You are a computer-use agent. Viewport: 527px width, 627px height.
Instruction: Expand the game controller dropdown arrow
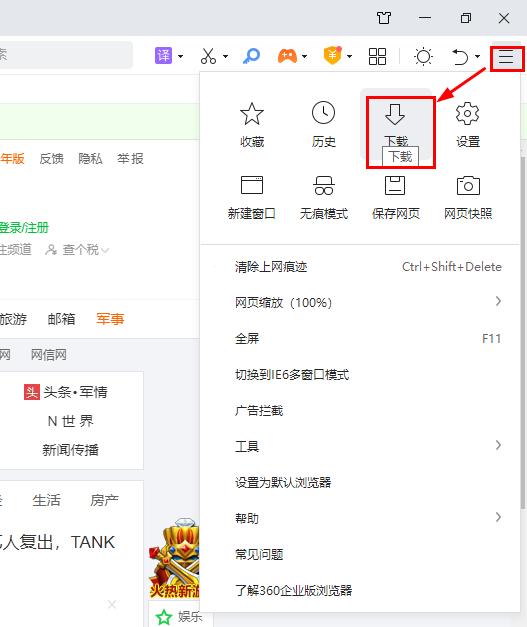pyautogui.click(x=305, y=56)
